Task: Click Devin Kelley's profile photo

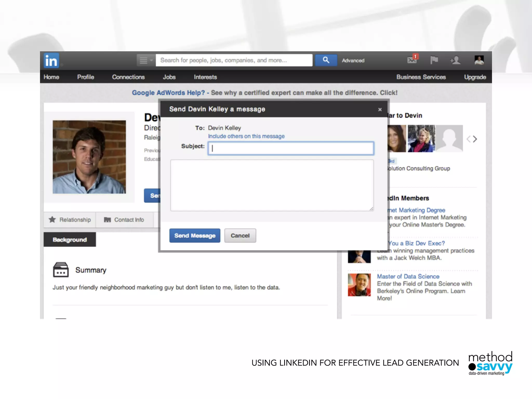Action: click(x=89, y=157)
